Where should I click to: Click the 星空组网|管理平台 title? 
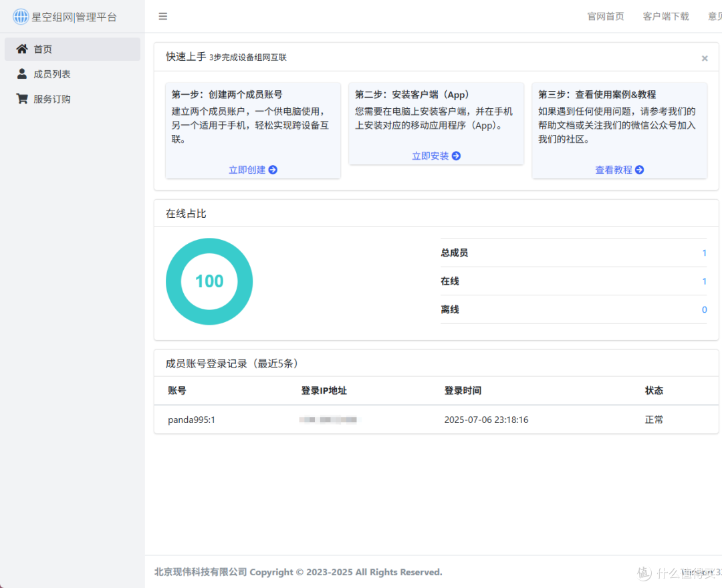point(74,17)
